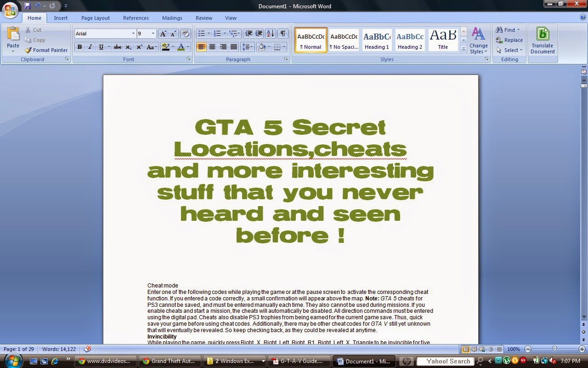Open Word count in status bar
The image size is (588, 368).
pyautogui.click(x=59, y=350)
